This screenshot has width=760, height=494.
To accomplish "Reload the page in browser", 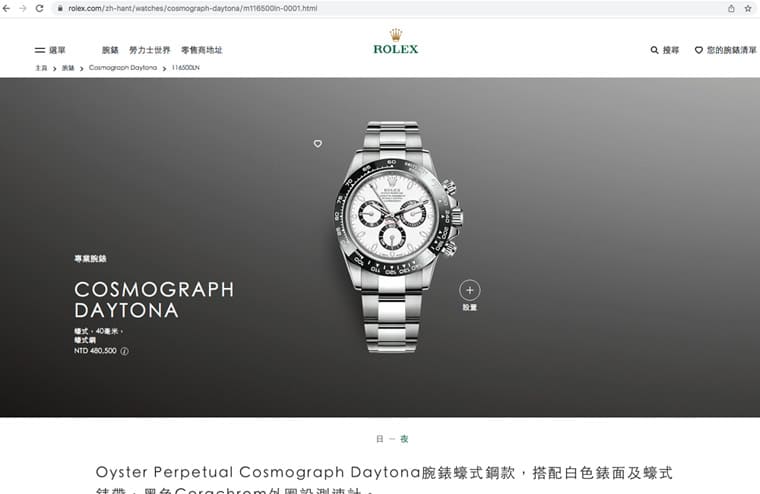I will (39, 8).
